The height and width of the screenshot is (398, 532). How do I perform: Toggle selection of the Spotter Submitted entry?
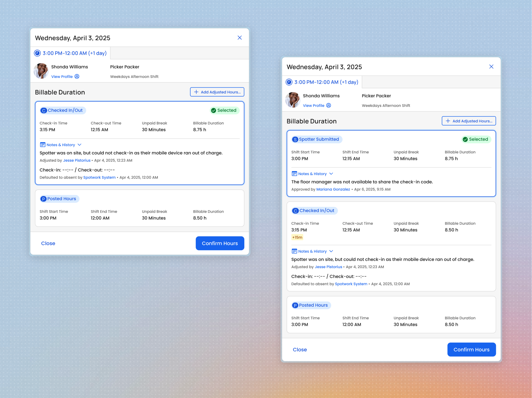click(x=391, y=159)
